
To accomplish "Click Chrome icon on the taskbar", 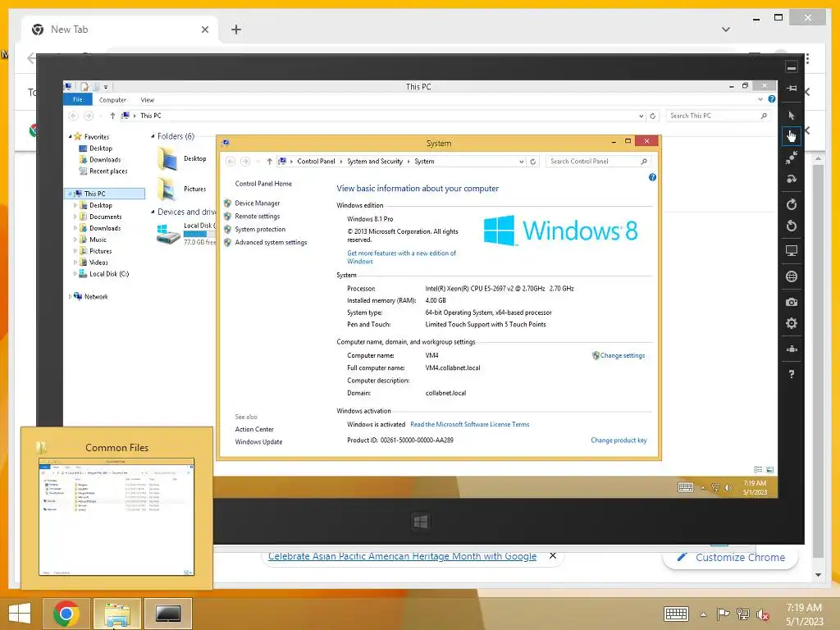I will 66,614.
